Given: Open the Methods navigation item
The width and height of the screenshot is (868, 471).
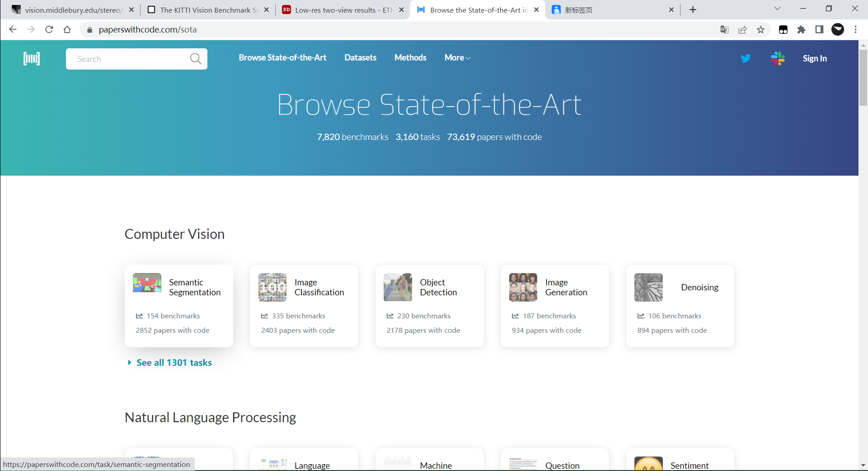Looking at the screenshot, I should [410, 58].
